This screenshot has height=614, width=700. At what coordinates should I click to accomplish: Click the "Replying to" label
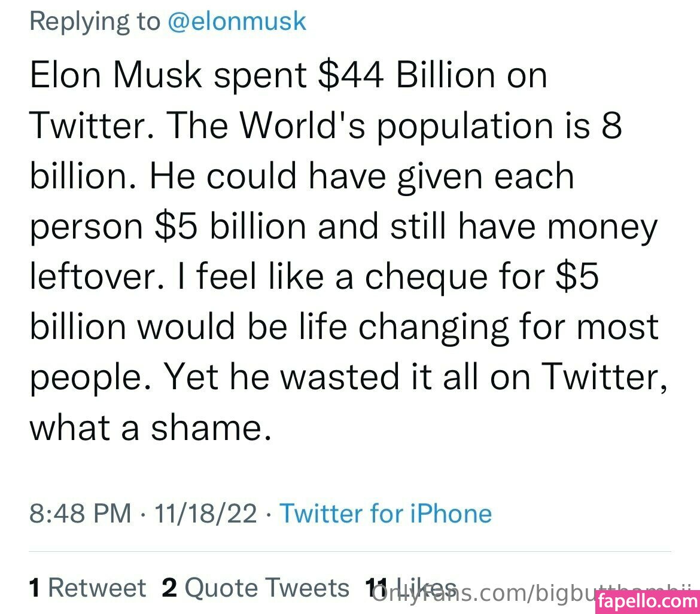(95, 22)
